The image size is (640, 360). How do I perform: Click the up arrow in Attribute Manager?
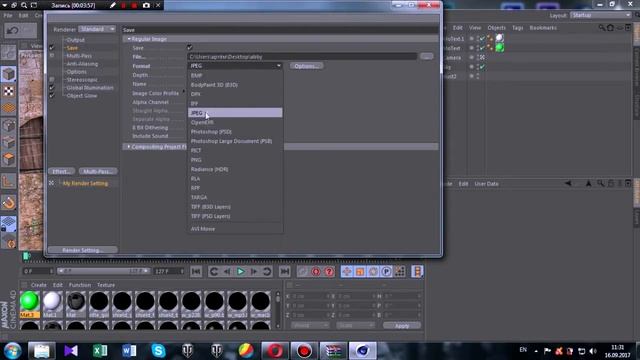click(588, 184)
